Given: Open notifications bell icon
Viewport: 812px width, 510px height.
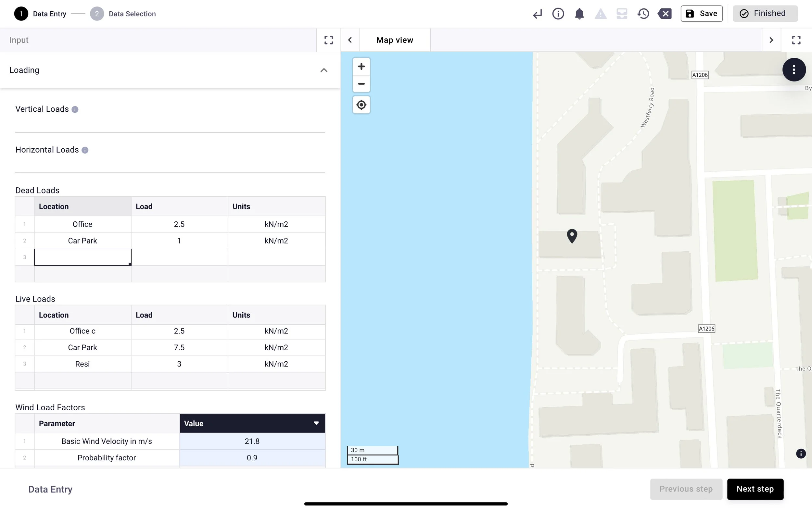Looking at the screenshot, I should [579, 14].
